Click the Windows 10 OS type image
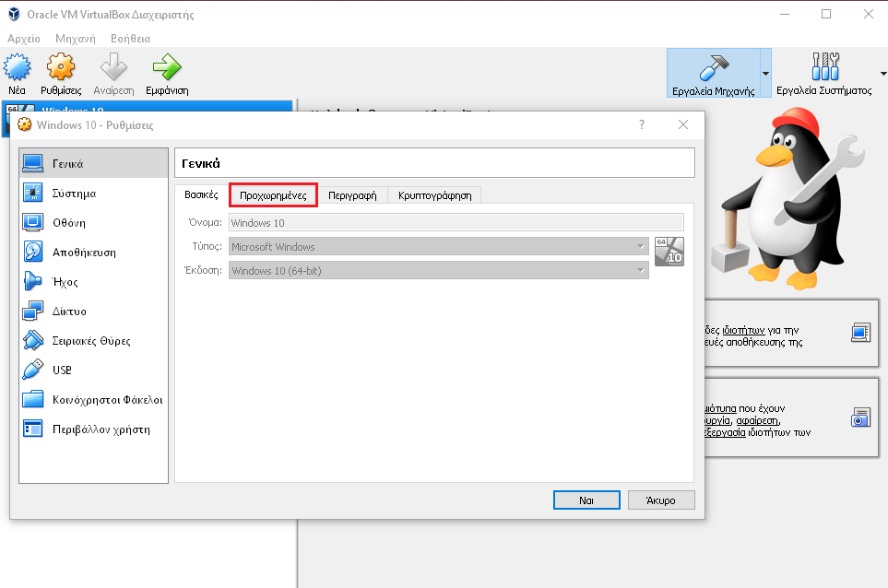888x588 pixels. [669, 252]
